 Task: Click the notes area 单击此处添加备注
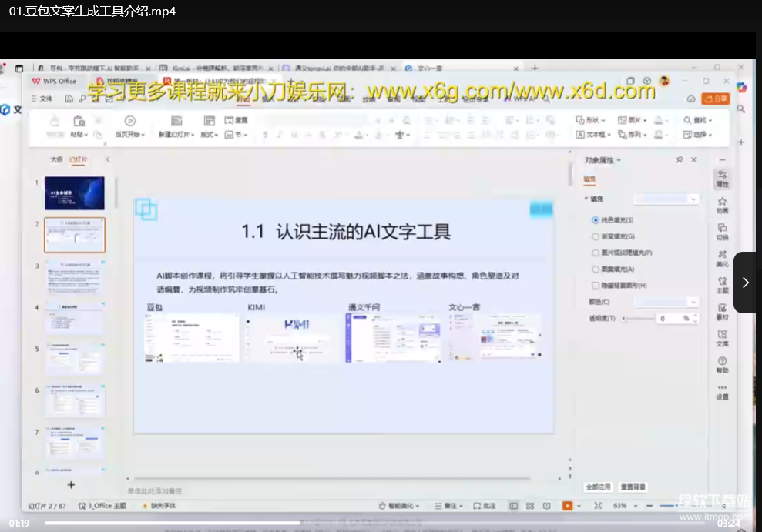click(155, 490)
